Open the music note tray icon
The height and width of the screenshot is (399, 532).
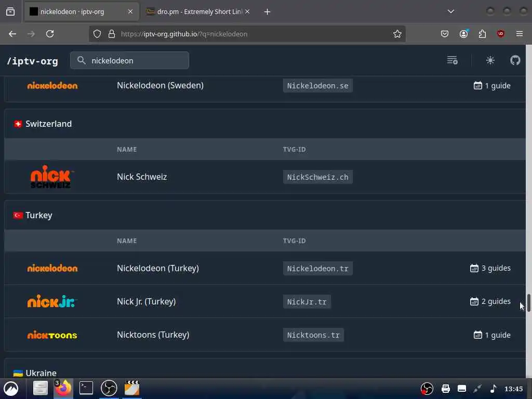click(x=494, y=389)
